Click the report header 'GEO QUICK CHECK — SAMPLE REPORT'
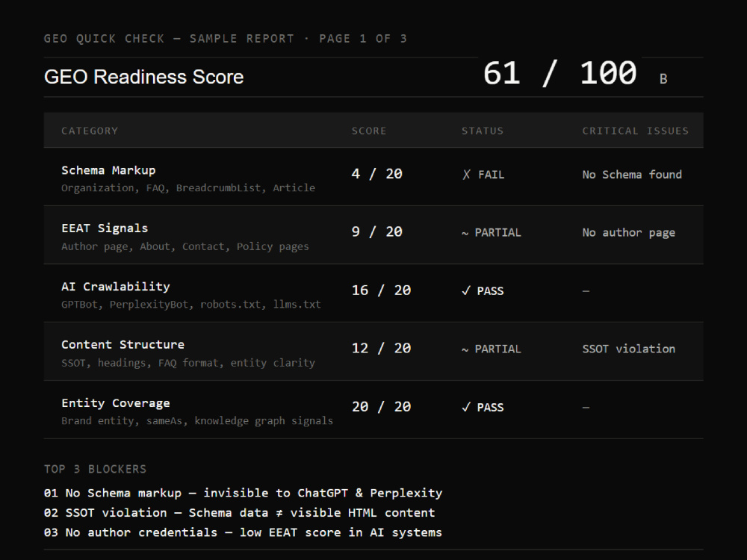 click(169, 39)
